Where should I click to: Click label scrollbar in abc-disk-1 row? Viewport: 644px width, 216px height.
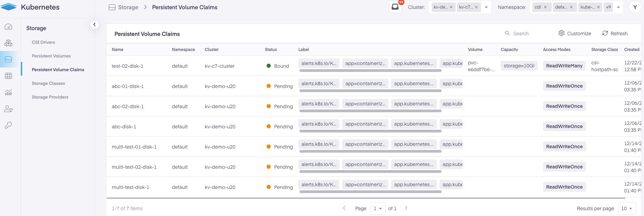click(x=370, y=131)
